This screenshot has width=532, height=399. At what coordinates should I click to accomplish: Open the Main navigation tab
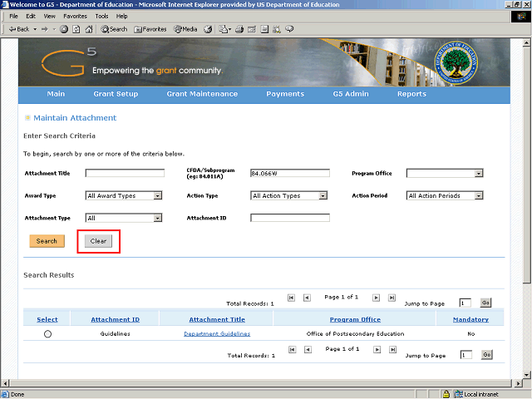coord(56,94)
